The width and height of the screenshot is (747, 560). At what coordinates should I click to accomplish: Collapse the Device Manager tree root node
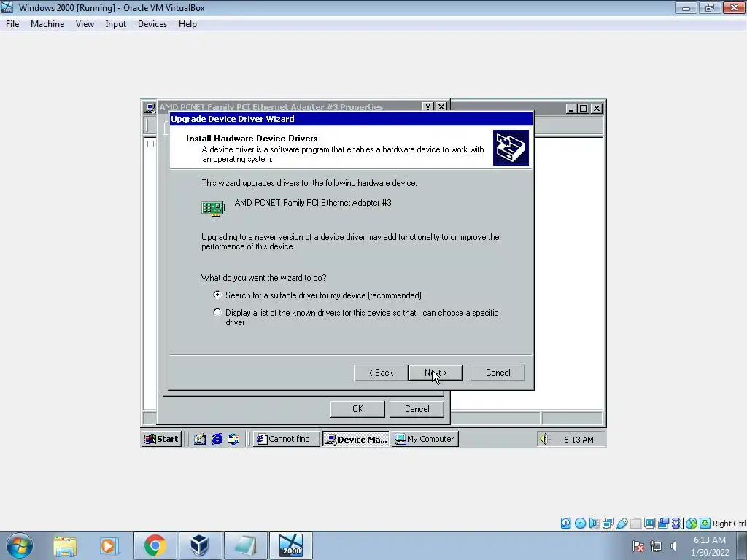point(150,144)
